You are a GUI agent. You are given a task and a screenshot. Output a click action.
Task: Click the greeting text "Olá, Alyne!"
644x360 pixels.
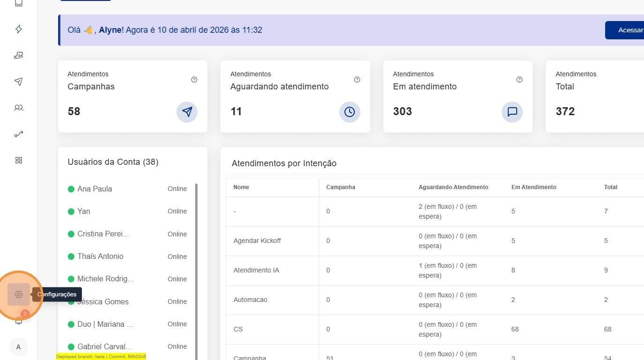[95, 30]
